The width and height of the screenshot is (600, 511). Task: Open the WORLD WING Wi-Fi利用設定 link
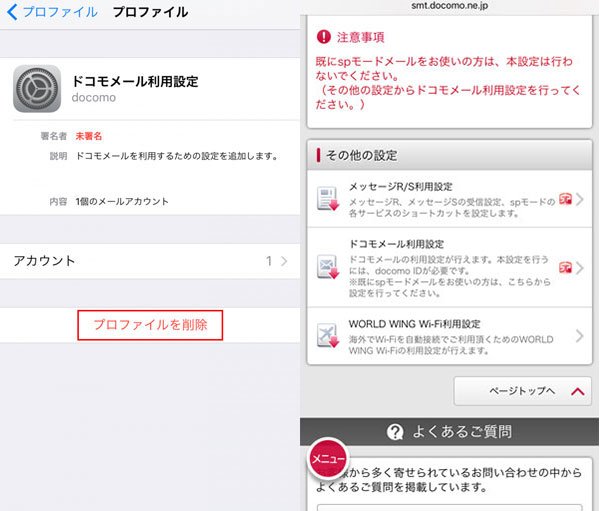[450, 336]
